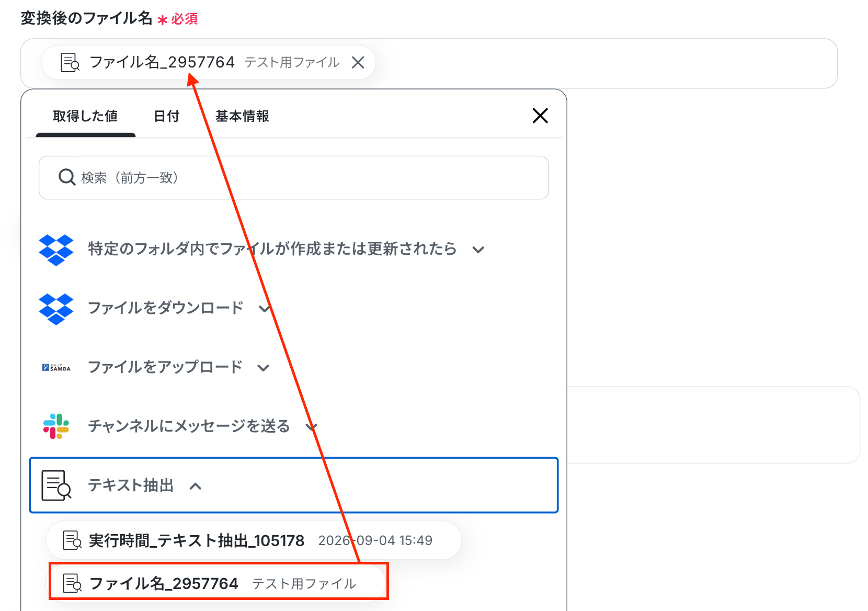Click the document icon in the selected filename chip

click(70, 62)
